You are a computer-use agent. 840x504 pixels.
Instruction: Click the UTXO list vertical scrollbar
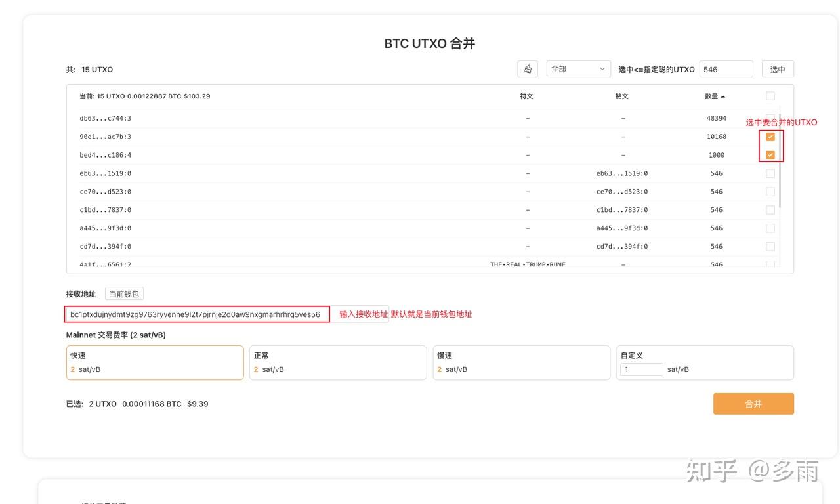coord(780,160)
